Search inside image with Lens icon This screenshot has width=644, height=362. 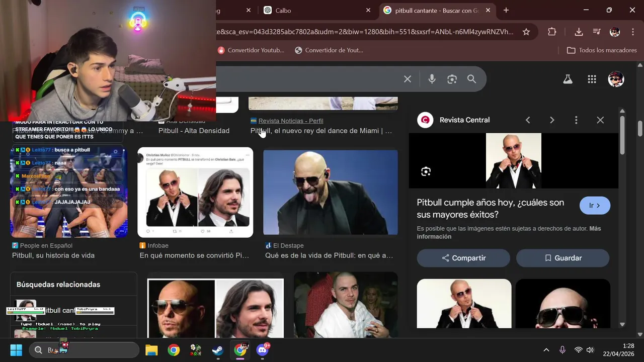[x=426, y=171]
